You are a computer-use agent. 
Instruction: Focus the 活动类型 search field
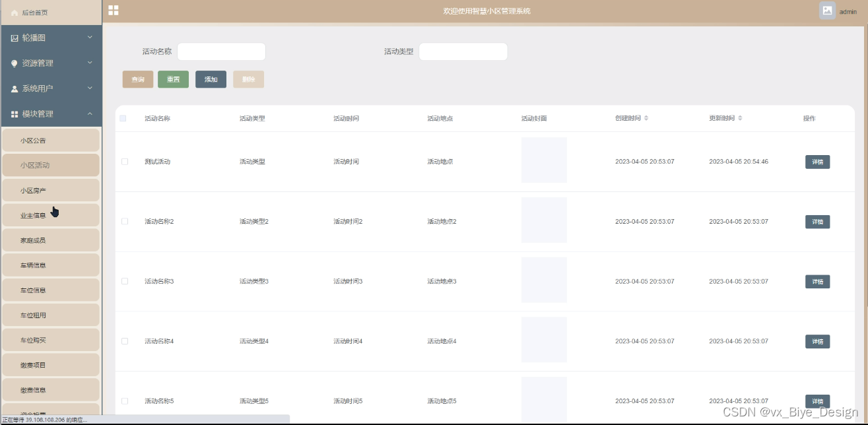tap(463, 51)
